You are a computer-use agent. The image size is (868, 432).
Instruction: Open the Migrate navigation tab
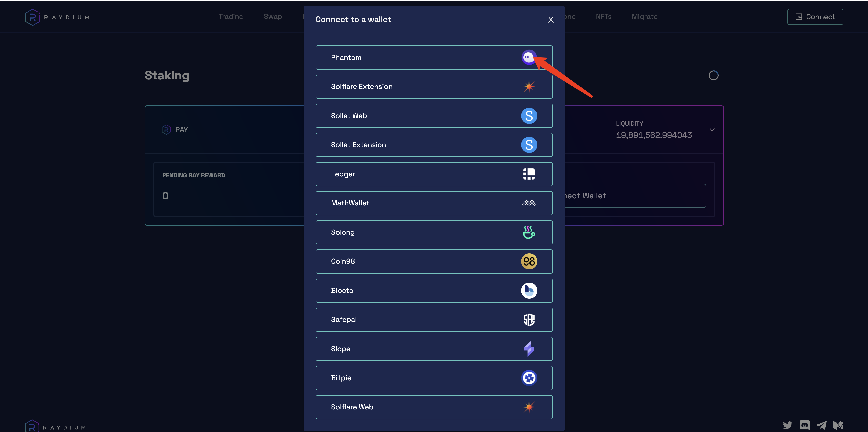644,17
